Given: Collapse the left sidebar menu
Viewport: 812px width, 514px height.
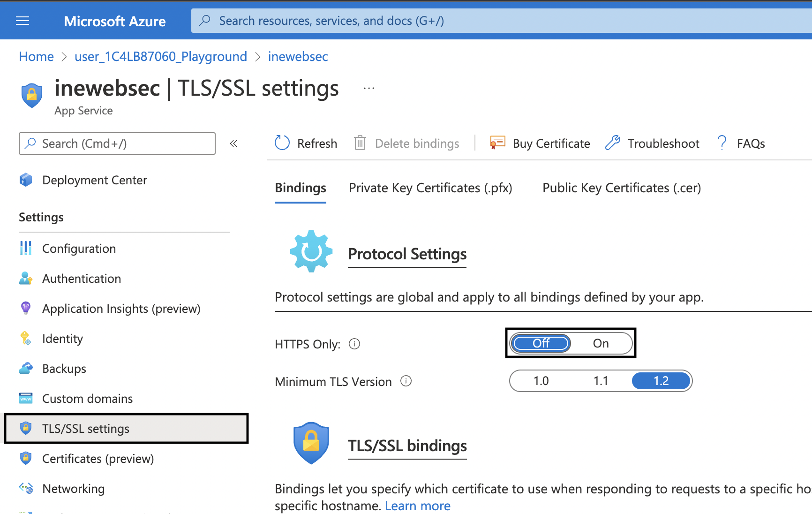Looking at the screenshot, I should 233,144.
